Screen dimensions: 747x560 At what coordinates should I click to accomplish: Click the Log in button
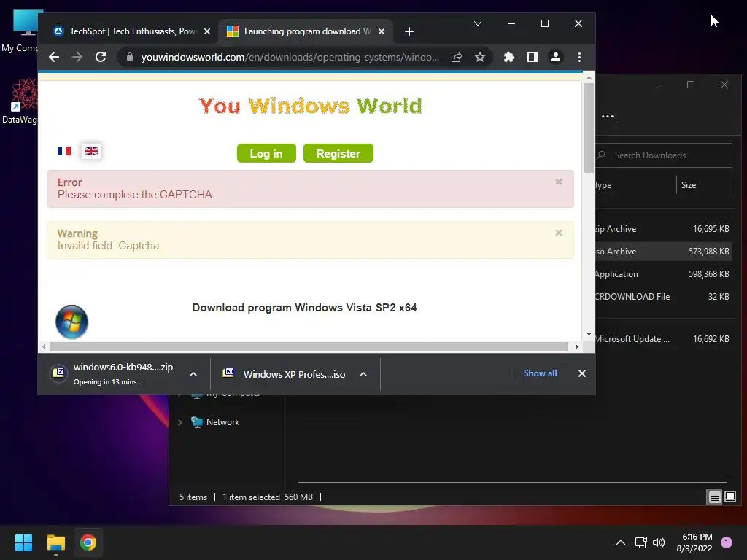266,153
